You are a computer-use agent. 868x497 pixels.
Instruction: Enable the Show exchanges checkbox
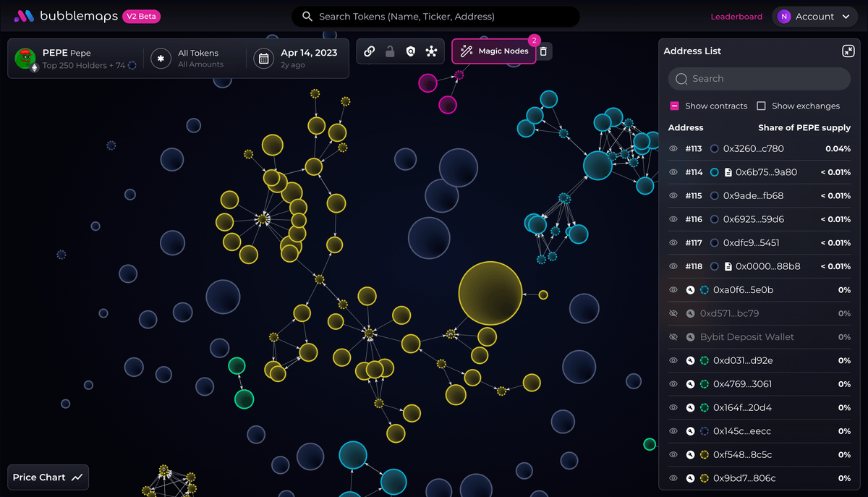pyautogui.click(x=761, y=106)
